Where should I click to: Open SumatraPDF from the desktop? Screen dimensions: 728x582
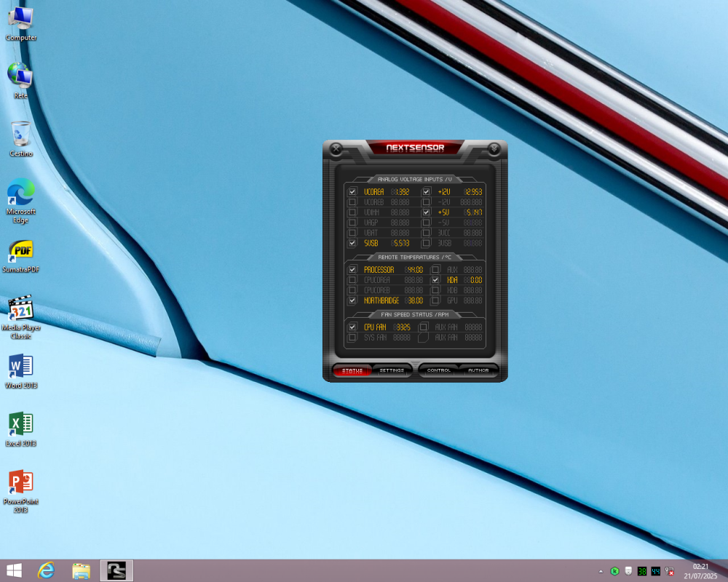pos(20,251)
